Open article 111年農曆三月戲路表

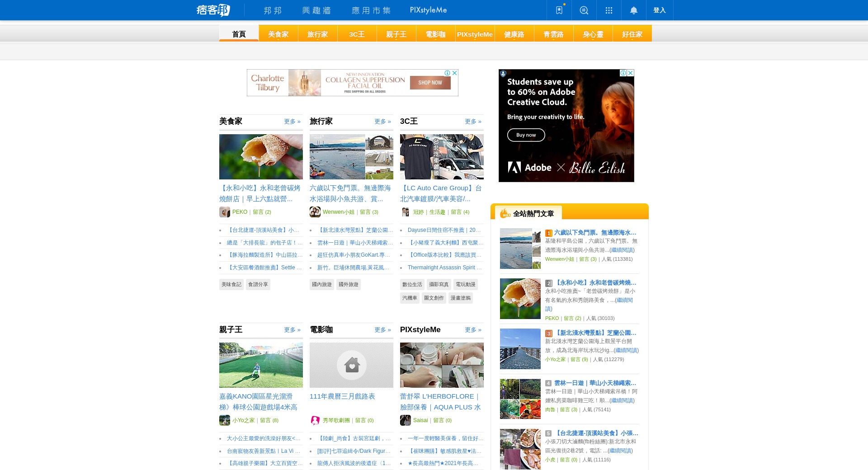[342, 396]
